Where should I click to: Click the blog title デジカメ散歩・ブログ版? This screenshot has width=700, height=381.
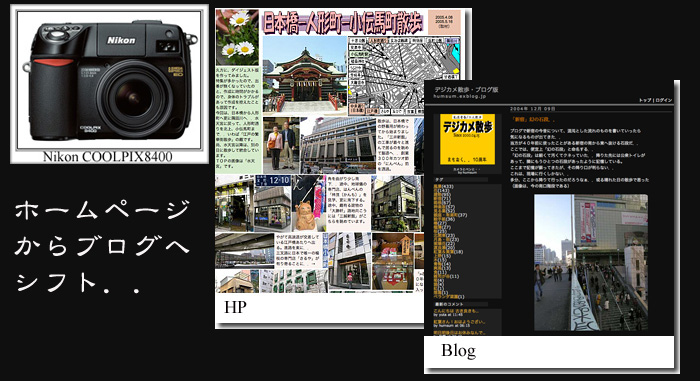tap(466, 89)
